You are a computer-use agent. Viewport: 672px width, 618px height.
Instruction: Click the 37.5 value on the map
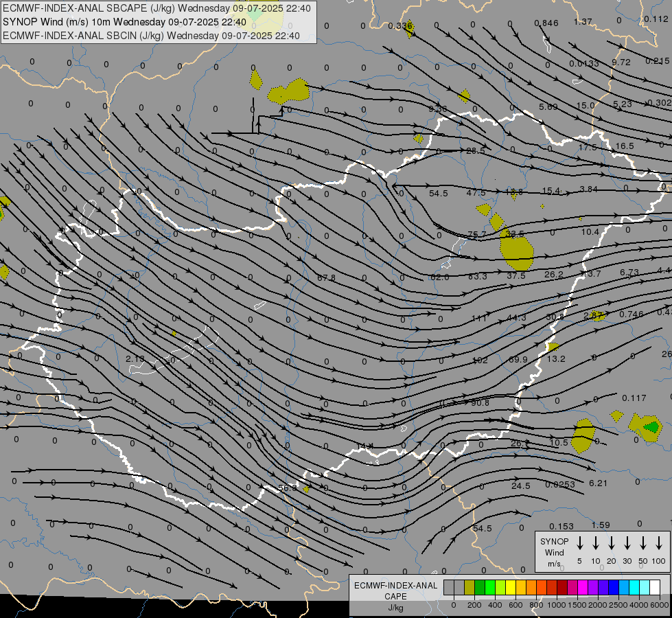[x=516, y=276]
